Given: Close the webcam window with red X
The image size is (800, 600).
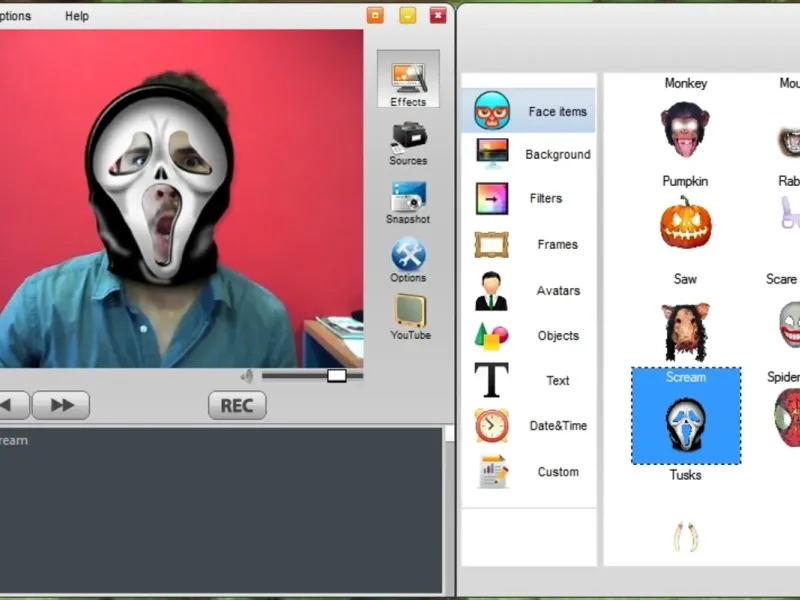Looking at the screenshot, I should (x=438, y=15).
